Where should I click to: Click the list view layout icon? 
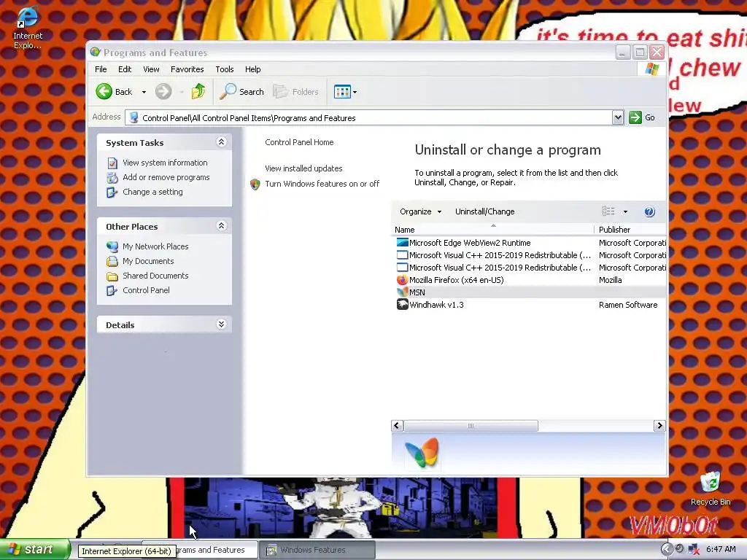point(608,211)
